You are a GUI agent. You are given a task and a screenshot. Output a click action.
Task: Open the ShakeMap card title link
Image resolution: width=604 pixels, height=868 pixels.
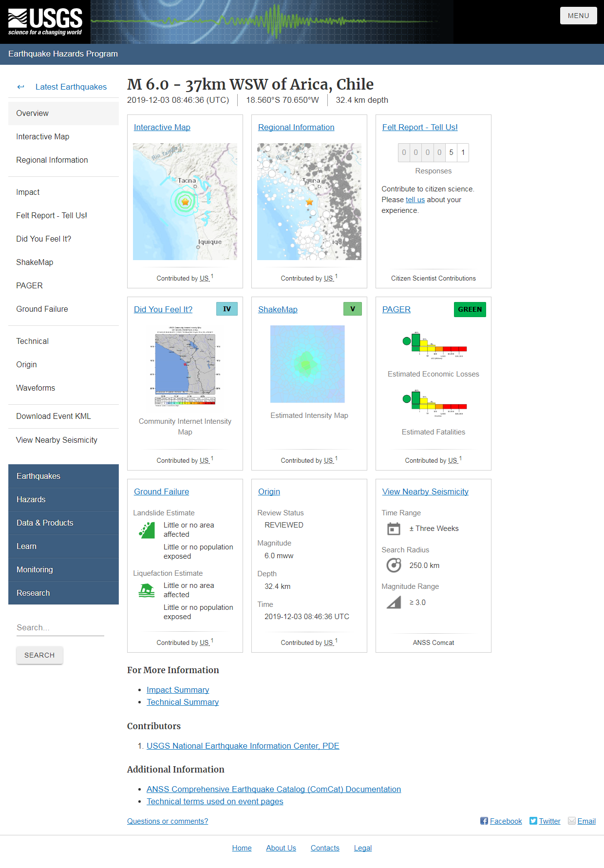(278, 309)
